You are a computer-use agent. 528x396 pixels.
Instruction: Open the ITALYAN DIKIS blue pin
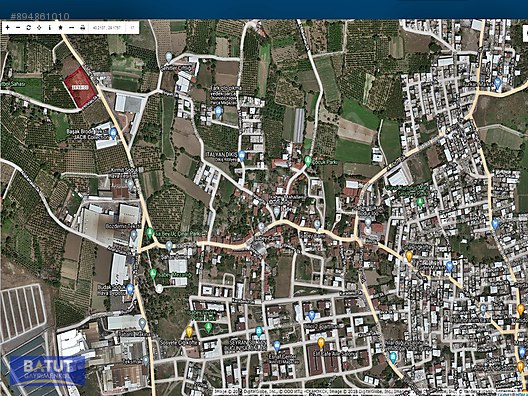(x=241, y=156)
